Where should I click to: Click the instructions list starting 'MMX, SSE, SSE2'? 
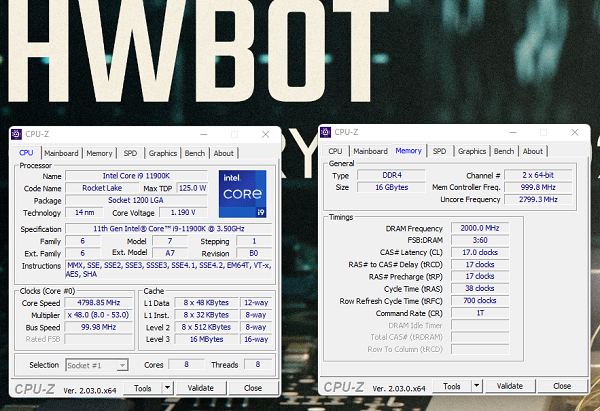coord(169,269)
